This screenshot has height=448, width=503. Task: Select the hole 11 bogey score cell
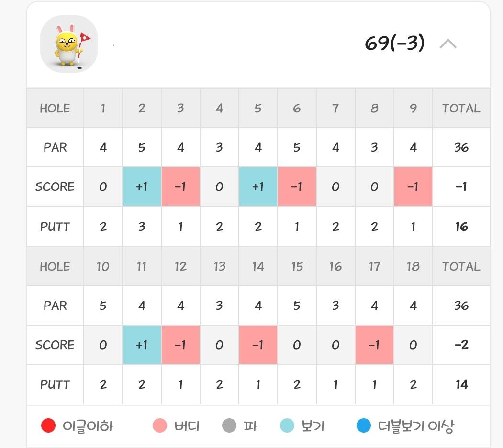[x=142, y=345]
